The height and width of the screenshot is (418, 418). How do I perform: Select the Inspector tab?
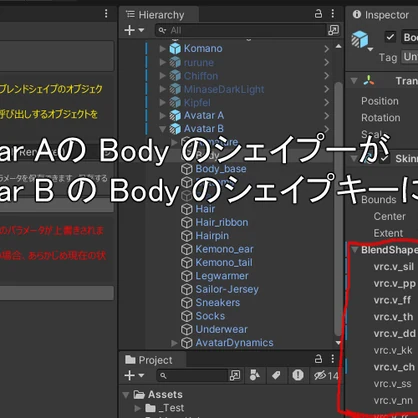coord(381,15)
